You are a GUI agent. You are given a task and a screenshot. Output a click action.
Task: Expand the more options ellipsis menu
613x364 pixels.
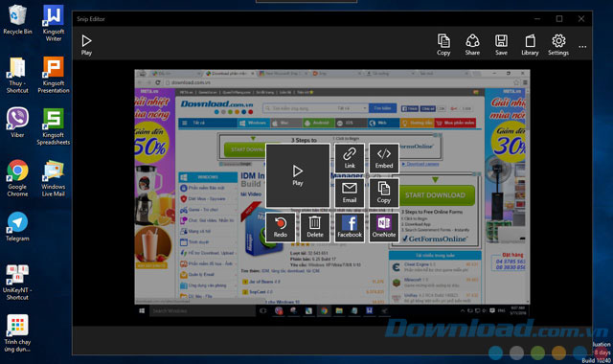(582, 47)
